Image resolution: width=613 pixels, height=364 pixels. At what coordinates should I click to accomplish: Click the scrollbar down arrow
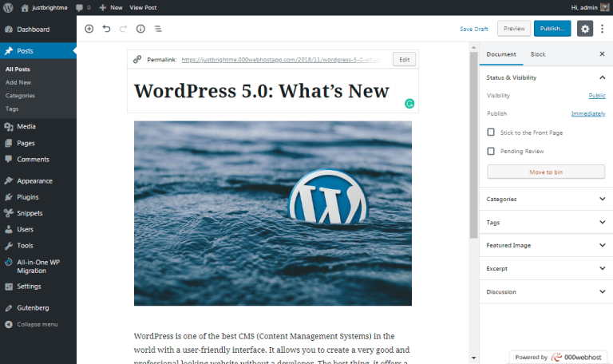[x=473, y=358]
